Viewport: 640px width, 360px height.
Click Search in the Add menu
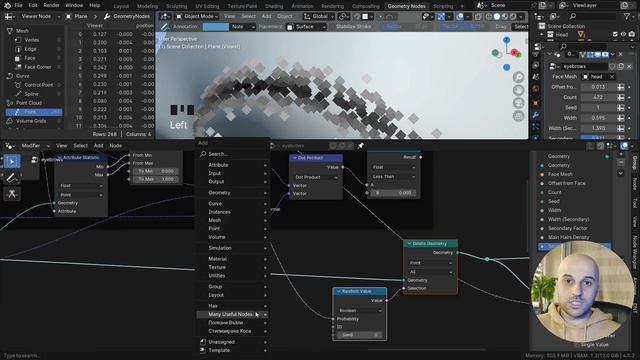click(x=233, y=154)
